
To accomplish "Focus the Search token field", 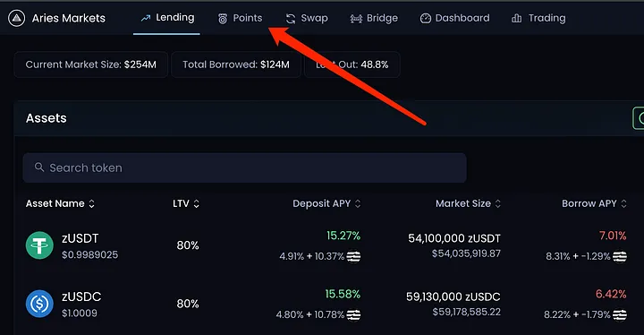I will [244, 167].
